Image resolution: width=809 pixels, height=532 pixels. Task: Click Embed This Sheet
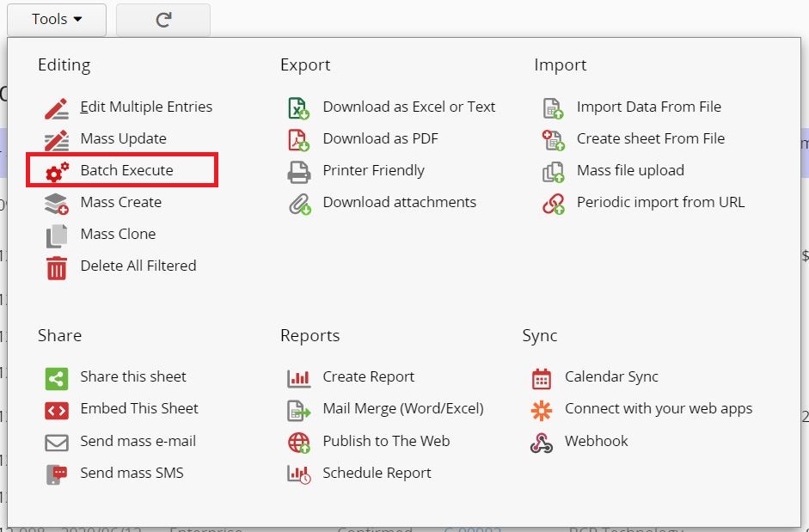pyautogui.click(x=139, y=408)
